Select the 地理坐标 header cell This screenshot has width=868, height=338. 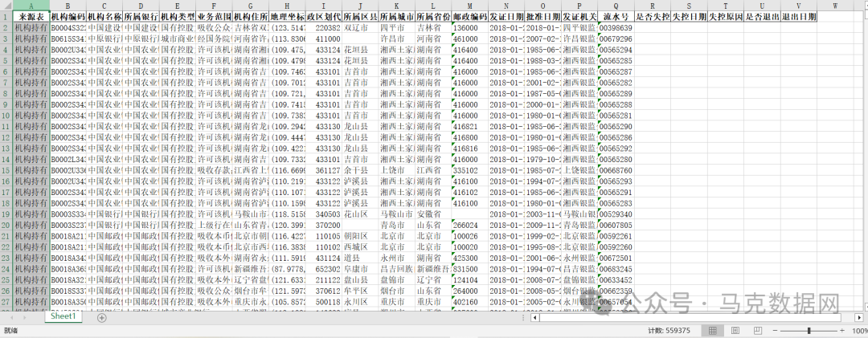click(287, 17)
